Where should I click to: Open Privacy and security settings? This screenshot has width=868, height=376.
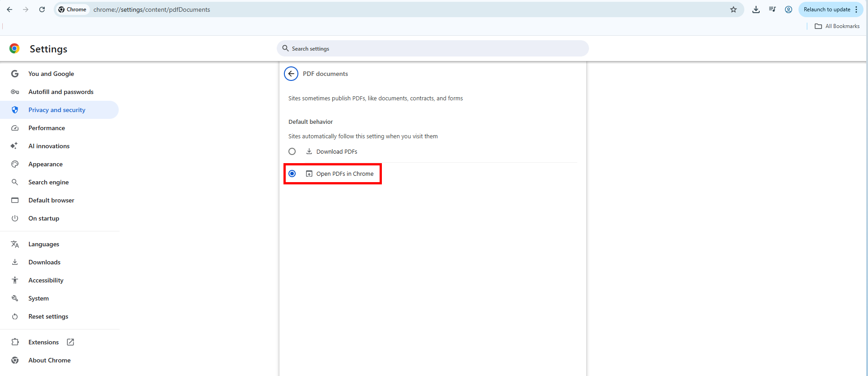[60, 110]
